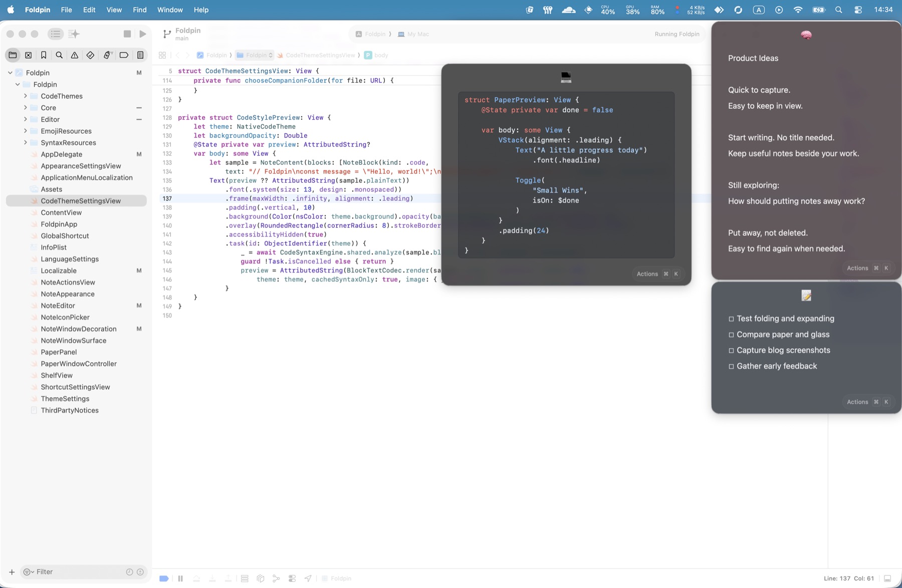Viewport: 902px width, 588px height.
Task: Click the simulate location arrow icon
Action: (308, 578)
